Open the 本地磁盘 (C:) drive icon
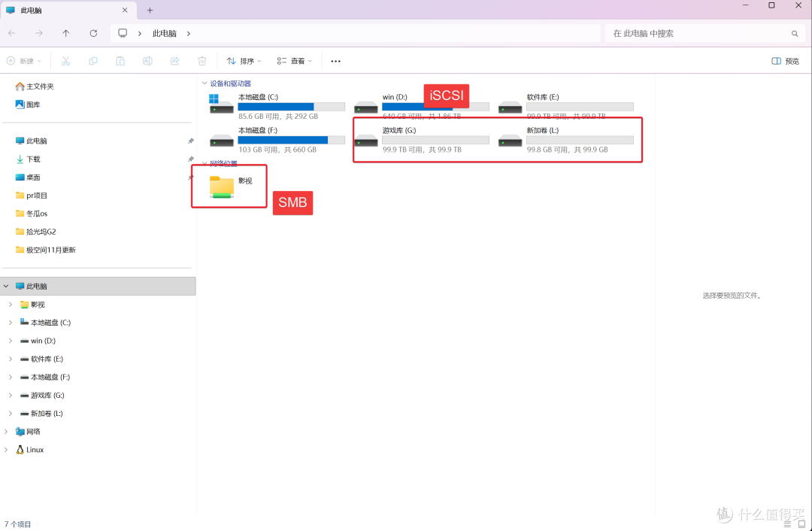Image resolution: width=812 pixels, height=531 pixels. pos(221,104)
